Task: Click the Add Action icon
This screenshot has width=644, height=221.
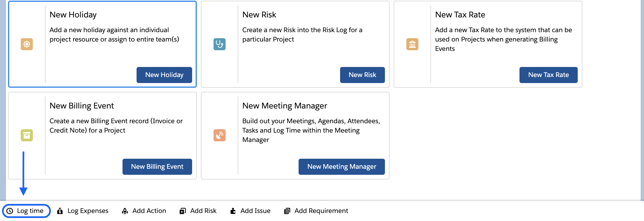Action: coord(125,211)
